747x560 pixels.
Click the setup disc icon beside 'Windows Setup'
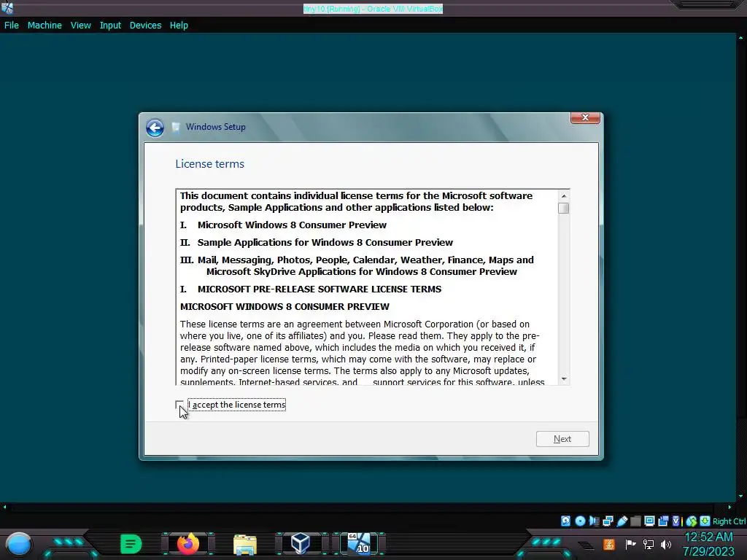[x=176, y=127]
